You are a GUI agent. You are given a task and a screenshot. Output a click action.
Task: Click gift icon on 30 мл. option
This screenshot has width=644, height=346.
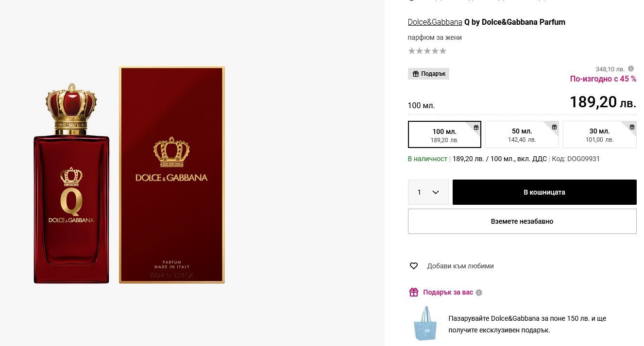[x=631, y=127]
